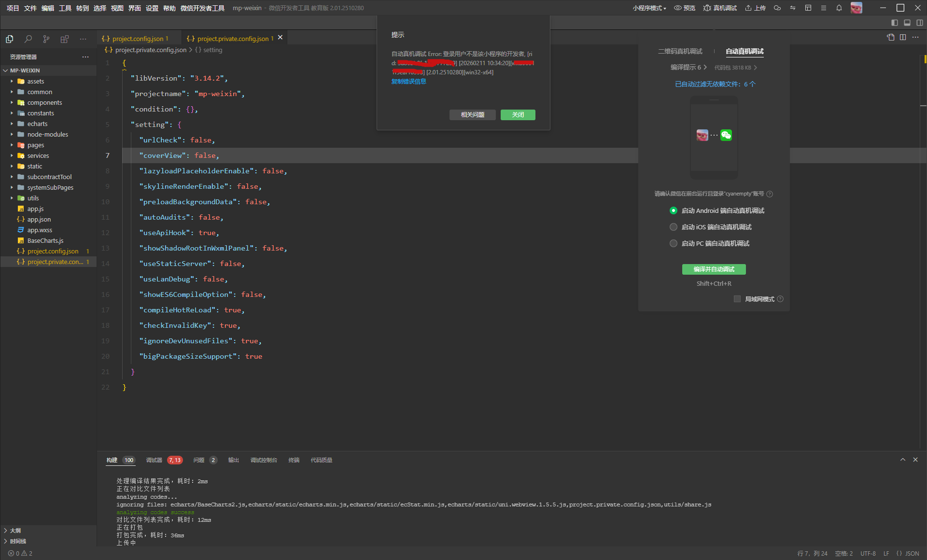Switch to the debugger tab
This screenshot has width=927, height=560.
154,460
